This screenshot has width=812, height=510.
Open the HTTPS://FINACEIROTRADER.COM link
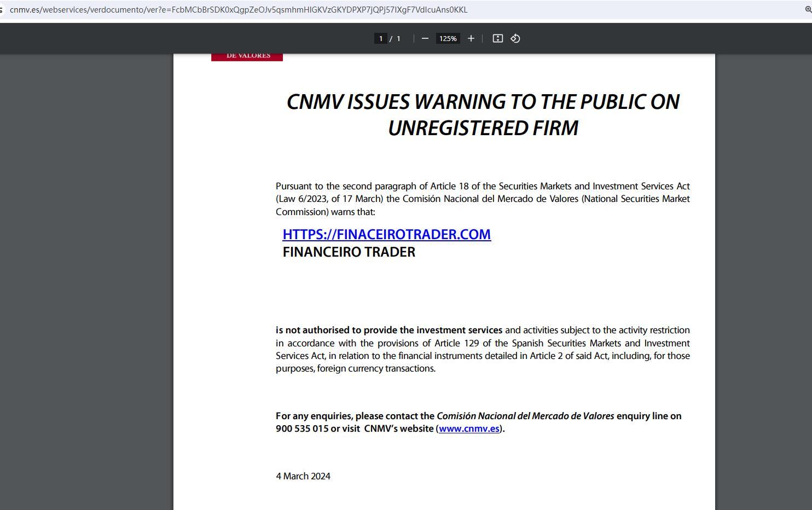pos(386,234)
